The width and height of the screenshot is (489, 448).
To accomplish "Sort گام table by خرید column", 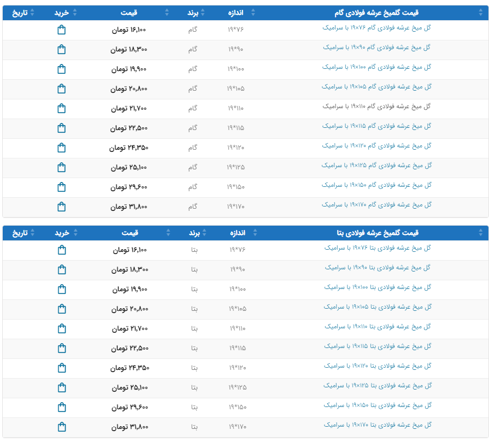I will point(62,13).
